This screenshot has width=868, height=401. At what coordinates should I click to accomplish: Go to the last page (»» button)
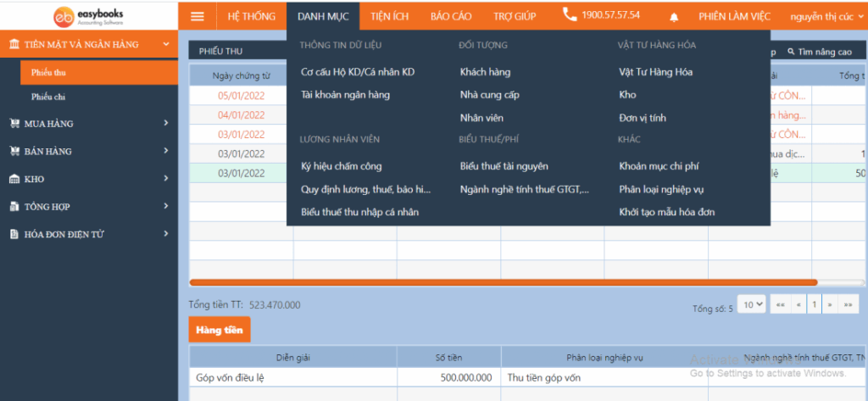coord(848,304)
